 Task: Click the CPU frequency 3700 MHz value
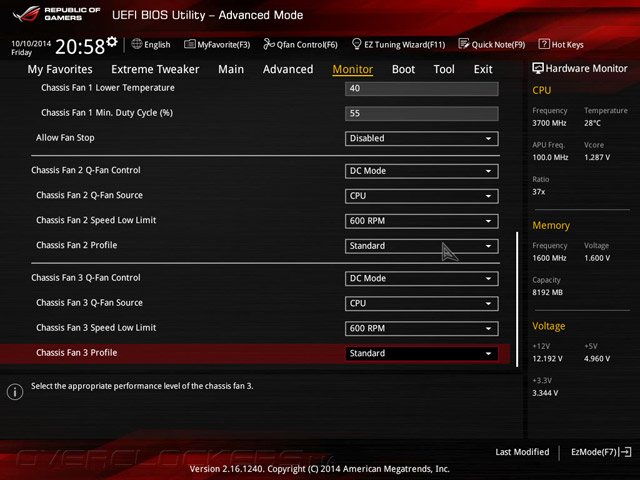click(x=549, y=123)
